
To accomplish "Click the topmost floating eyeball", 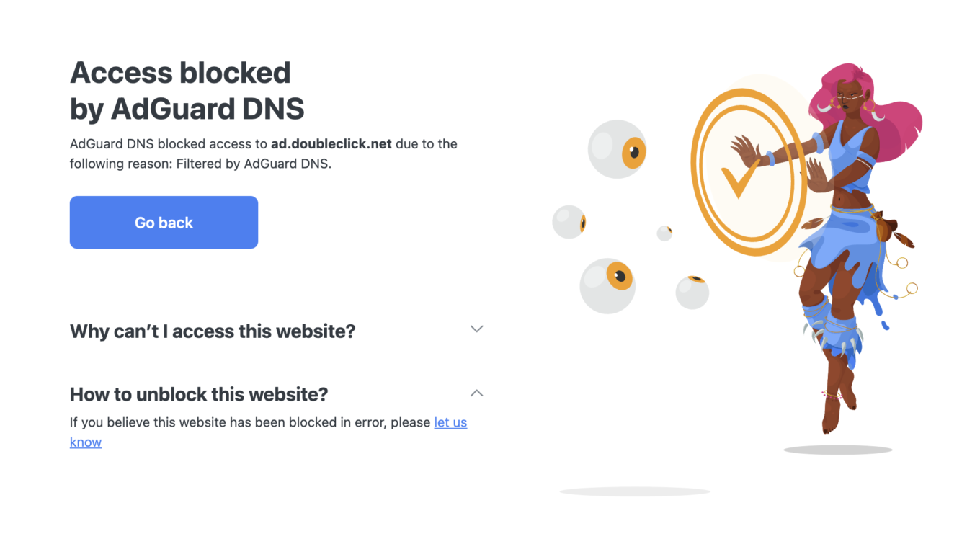I will [x=616, y=150].
